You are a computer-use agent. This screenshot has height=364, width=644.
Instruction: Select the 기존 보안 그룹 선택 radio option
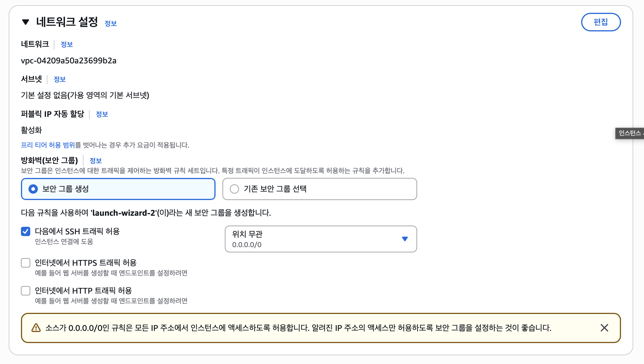pyautogui.click(x=234, y=189)
